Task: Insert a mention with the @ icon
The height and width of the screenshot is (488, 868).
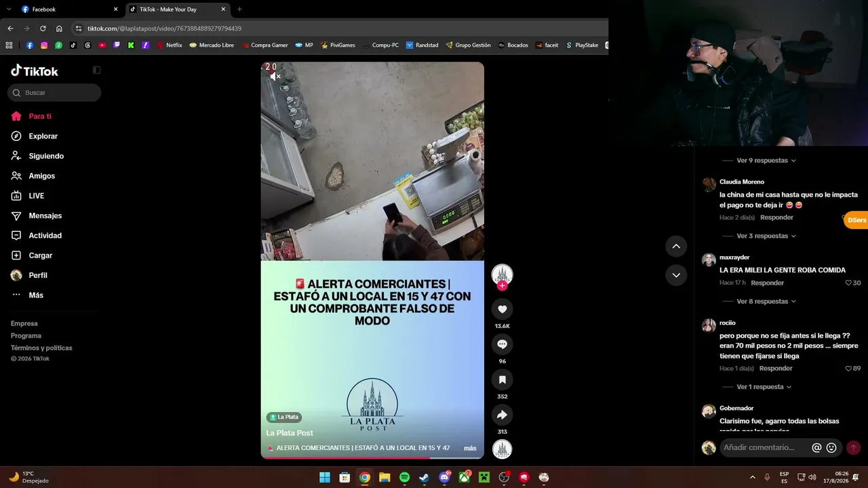Action: tap(816, 447)
